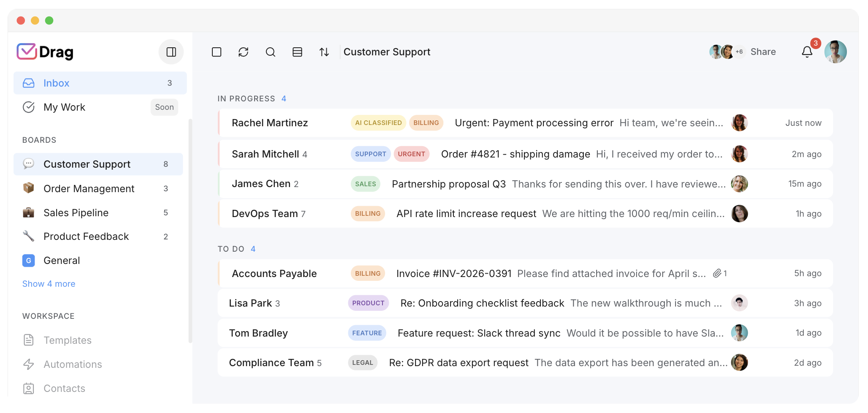
Task: Click the LEGAL tag on Compliance Team row
Action: tap(363, 363)
